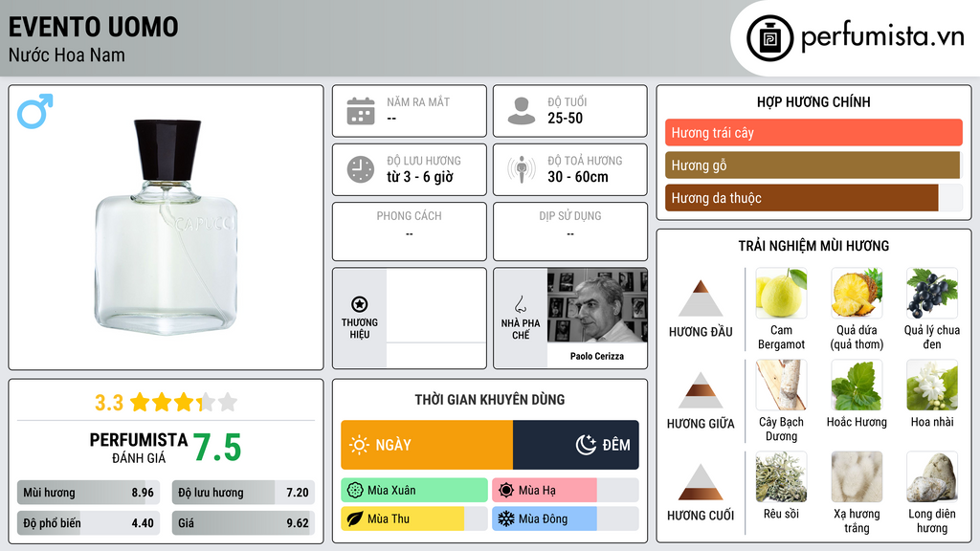
Task: Click the 25-50 age range value
Action: pos(565,118)
